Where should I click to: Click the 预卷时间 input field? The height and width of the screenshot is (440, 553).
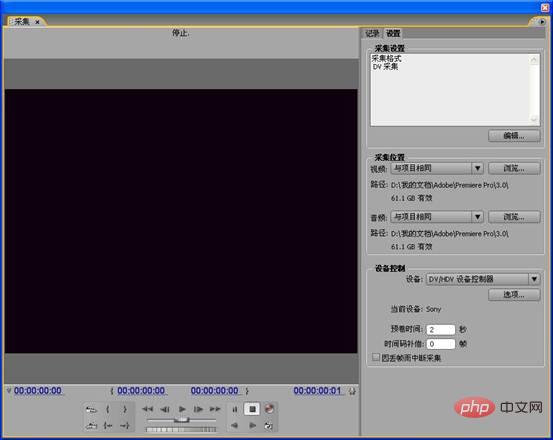tap(440, 330)
